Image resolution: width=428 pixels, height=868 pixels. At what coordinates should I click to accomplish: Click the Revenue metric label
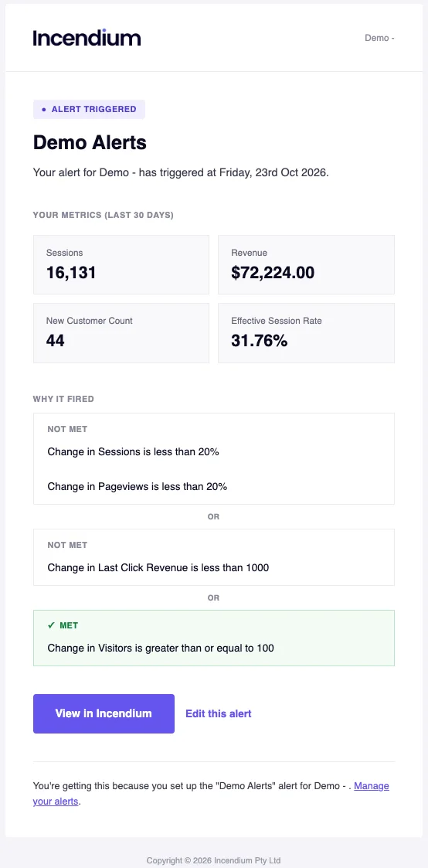pos(249,253)
